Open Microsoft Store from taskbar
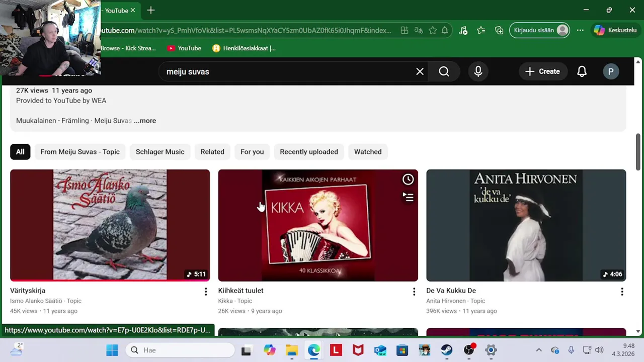The height and width of the screenshot is (362, 644). click(x=403, y=350)
